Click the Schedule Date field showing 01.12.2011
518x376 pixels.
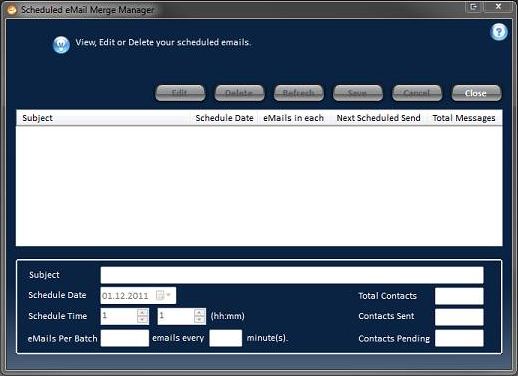tap(138, 296)
